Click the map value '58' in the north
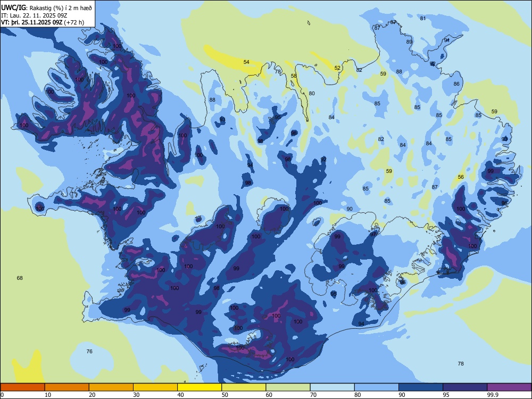Screen dimensions: 532x399 (294, 76)
